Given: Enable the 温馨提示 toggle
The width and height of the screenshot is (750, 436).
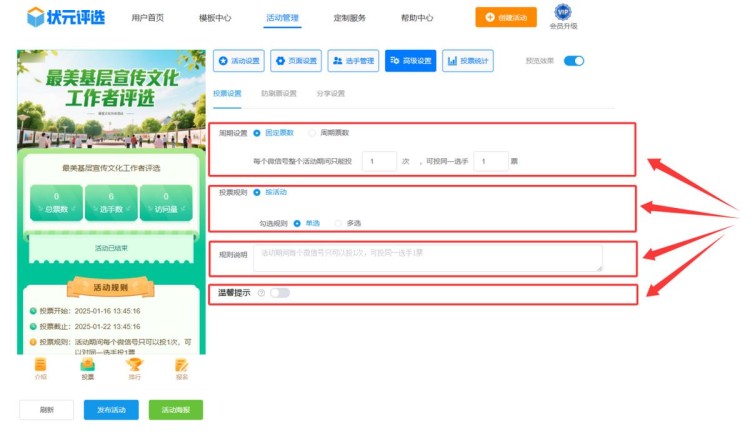Looking at the screenshot, I should point(279,293).
